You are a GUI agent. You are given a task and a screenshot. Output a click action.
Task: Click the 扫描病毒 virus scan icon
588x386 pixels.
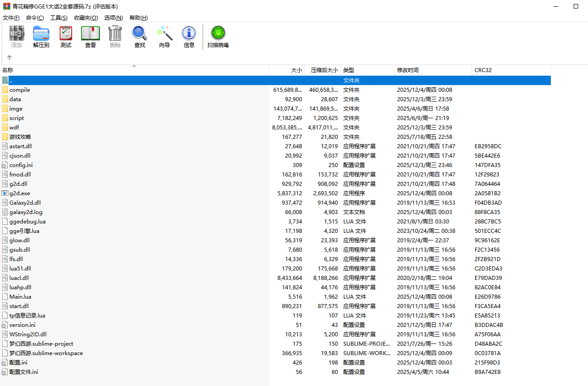tap(218, 36)
